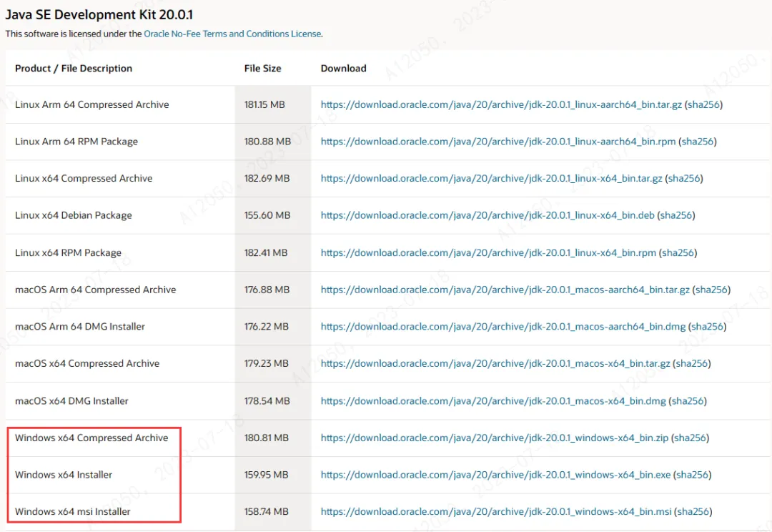The image size is (772, 532).
Task: Select the Windows x64 Compressed Archive text
Action: click(91, 438)
